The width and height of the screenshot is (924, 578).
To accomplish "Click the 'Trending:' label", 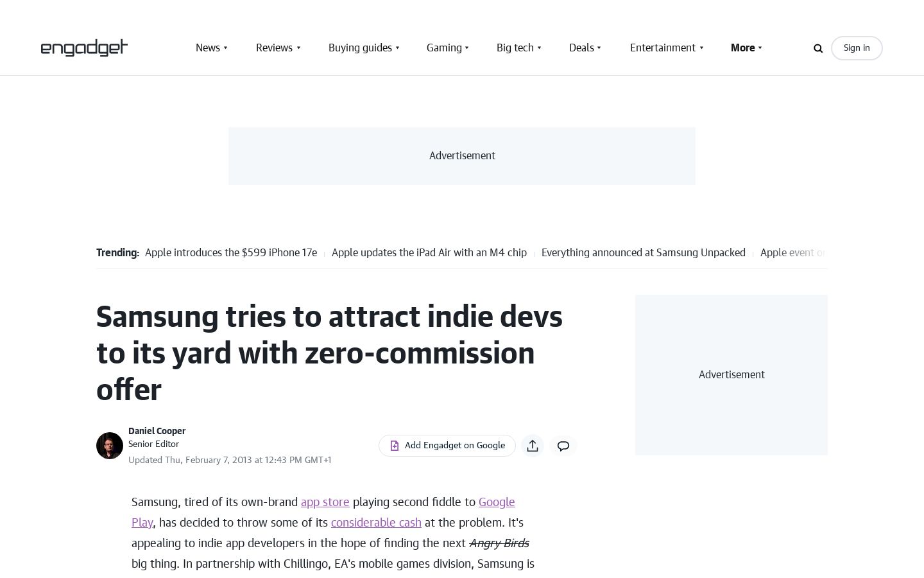I will click(117, 253).
